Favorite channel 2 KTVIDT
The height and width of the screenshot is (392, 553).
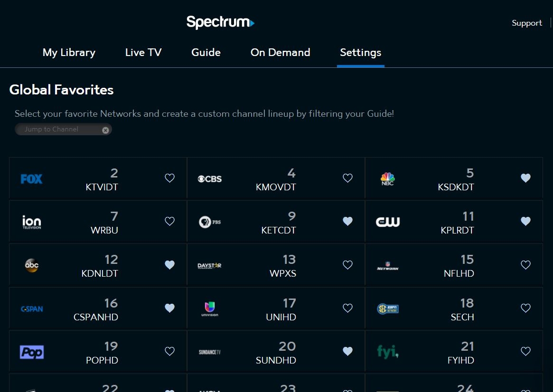(169, 178)
